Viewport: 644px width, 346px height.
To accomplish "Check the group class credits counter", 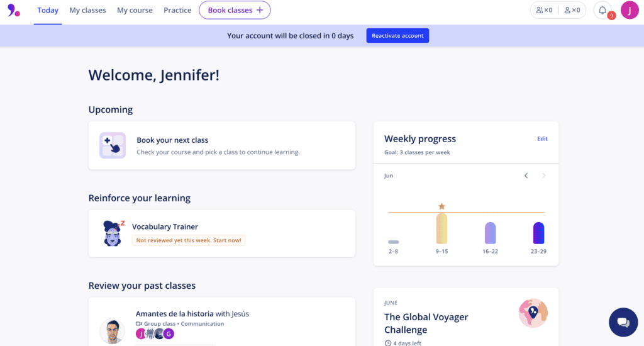I will click(544, 10).
